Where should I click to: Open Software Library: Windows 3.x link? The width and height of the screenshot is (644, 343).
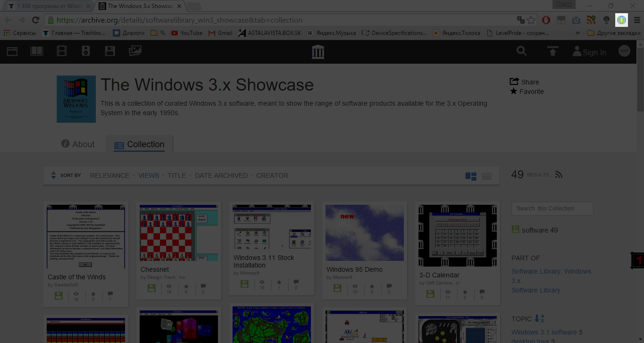point(551,276)
